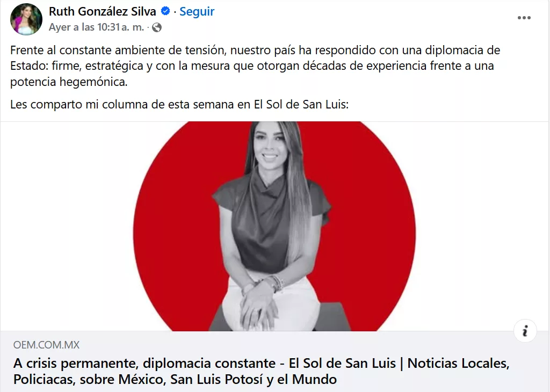Select the title line starting with Policiacas, sobre México
Viewport: 550px width, 392px height.
tap(175, 379)
